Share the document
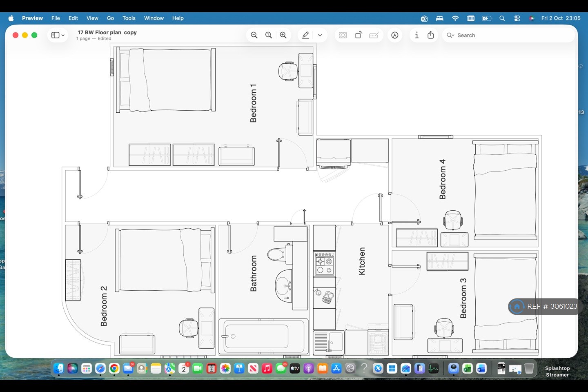 click(x=431, y=35)
